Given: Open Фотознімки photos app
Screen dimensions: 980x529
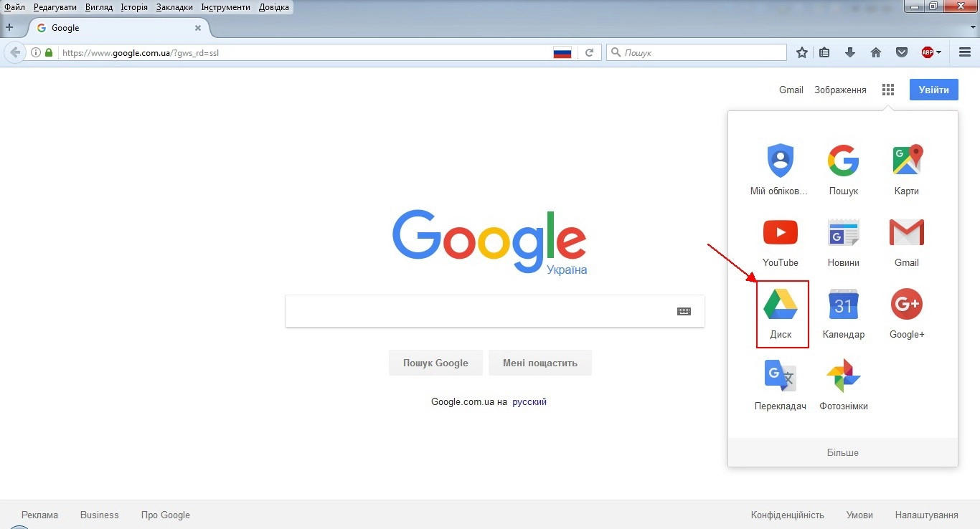Looking at the screenshot, I should point(843,384).
